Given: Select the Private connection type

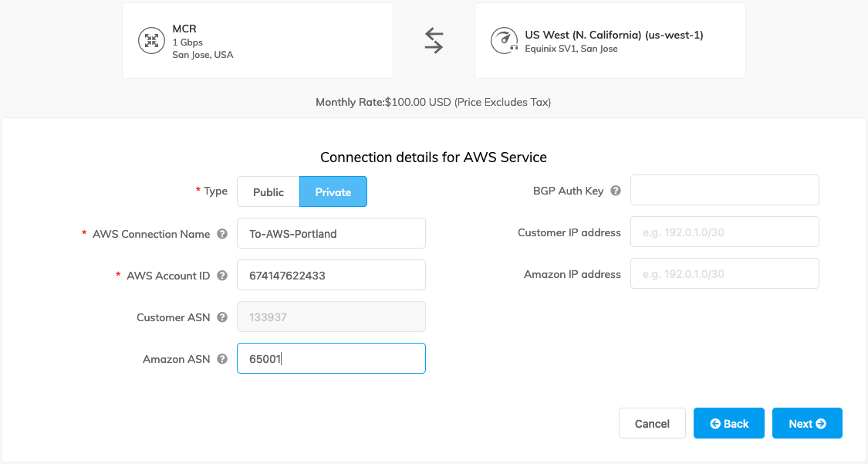Looking at the screenshot, I should [333, 192].
